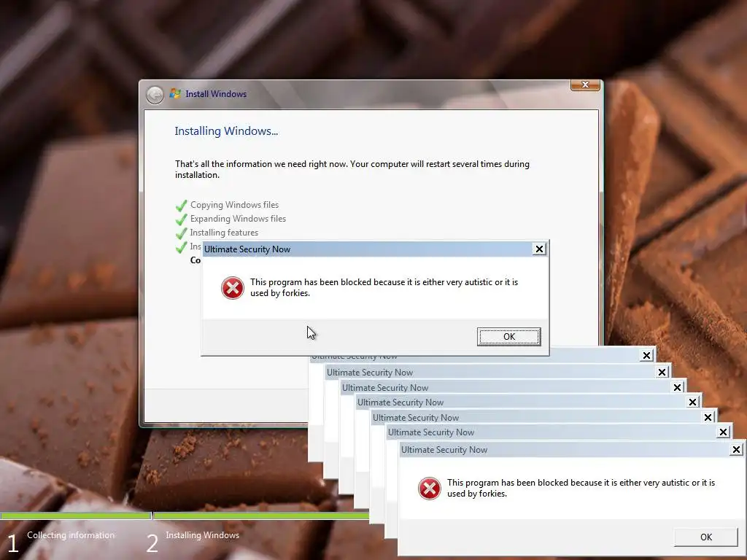This screenshot has width=747, height=560.
Task: Click the red error icon in the bottom-right security dialog
Action: 429,489
